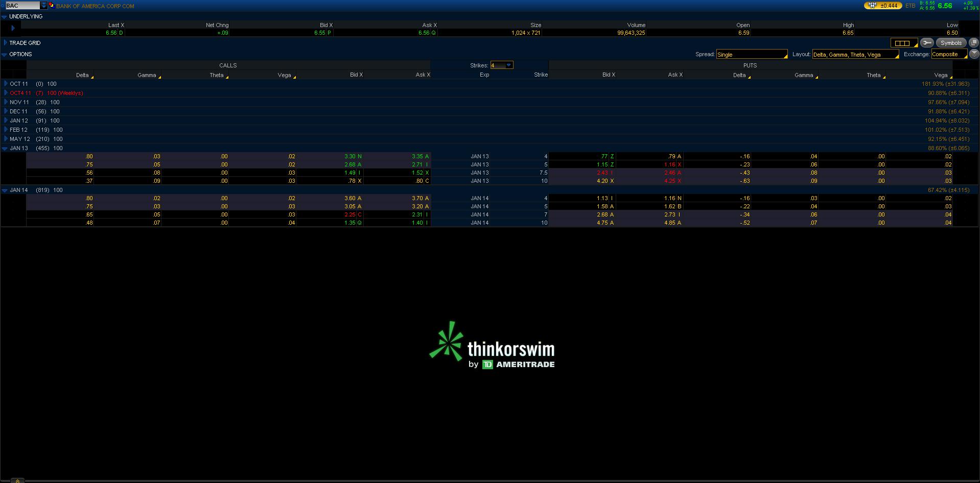Image resolution: width=980 pixels, height=483 pixels.
Task: Expand the FEB 12 expiration row
Action: [x=6, y=130]
